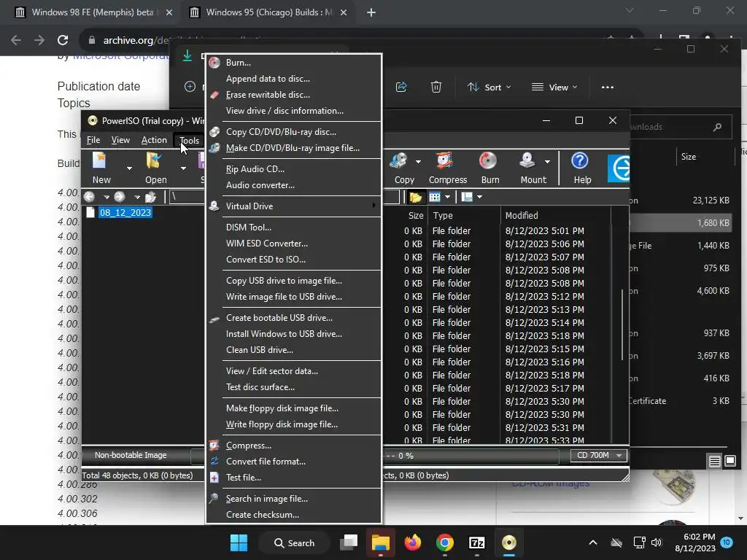This screenshot has width=747, height=560.
Task: Open Sort dropdown in File Explorer
Action: 489,87
